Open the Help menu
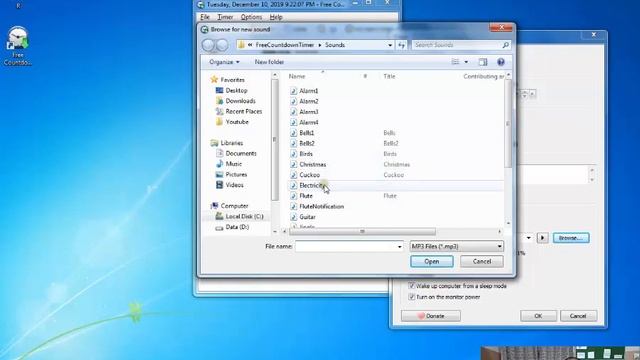 click(x=276, y=17)
